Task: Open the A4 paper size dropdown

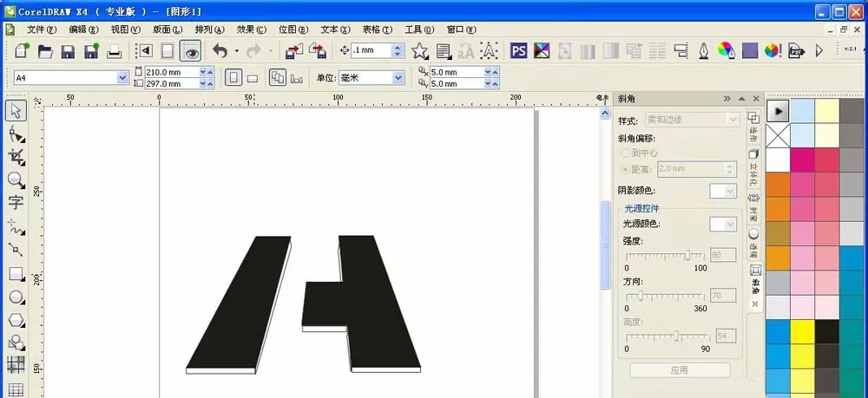Action: pos(71,78)
